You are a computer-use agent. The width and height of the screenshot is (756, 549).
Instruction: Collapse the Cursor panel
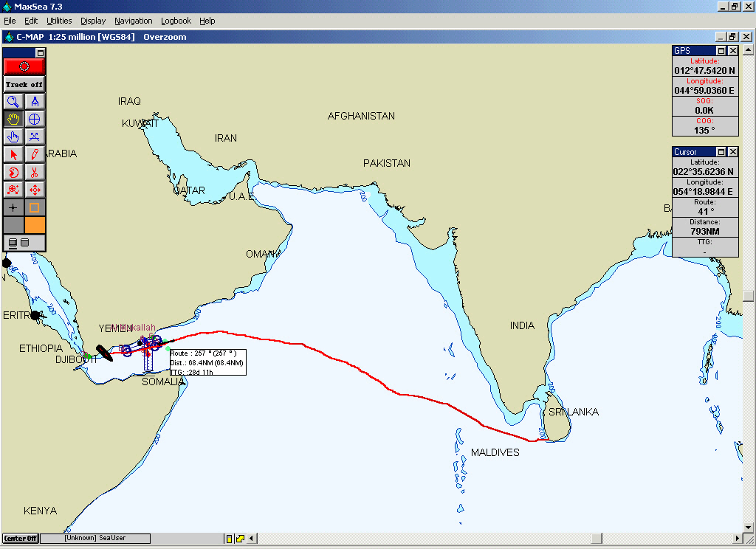pos(722,152)
